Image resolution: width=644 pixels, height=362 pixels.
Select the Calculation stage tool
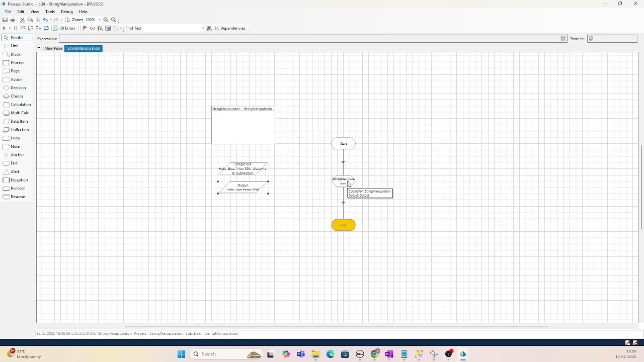pos(17,105)
